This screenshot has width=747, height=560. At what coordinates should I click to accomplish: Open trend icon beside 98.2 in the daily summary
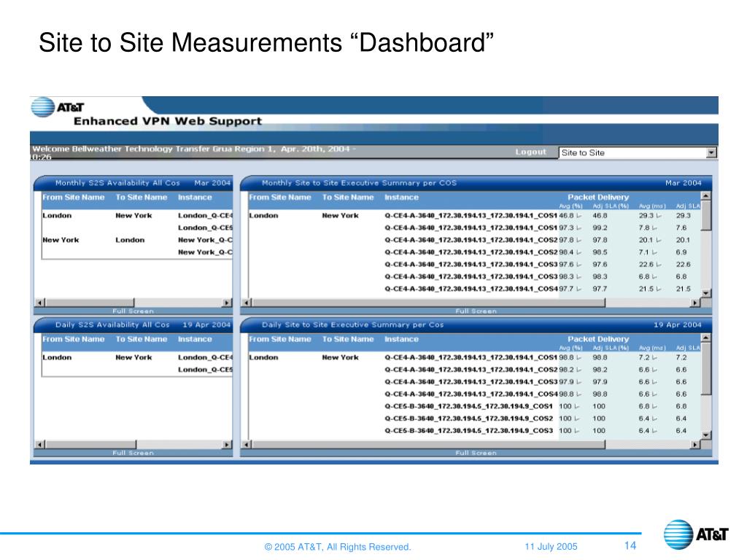[x=578, y=370]
